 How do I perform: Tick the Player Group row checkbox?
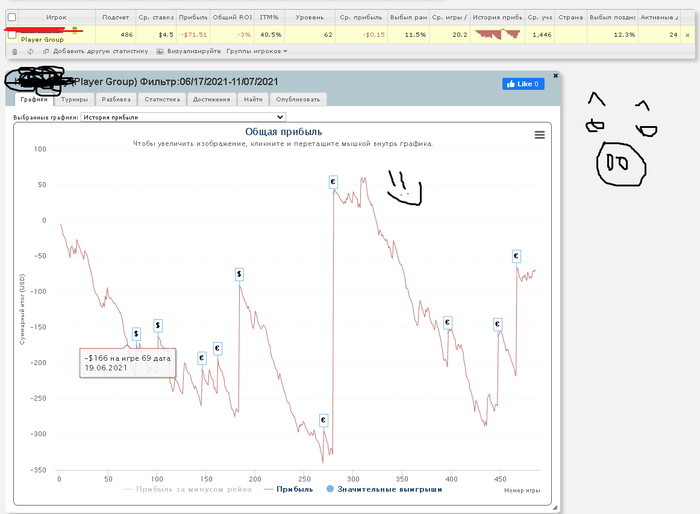coord(12,35)
